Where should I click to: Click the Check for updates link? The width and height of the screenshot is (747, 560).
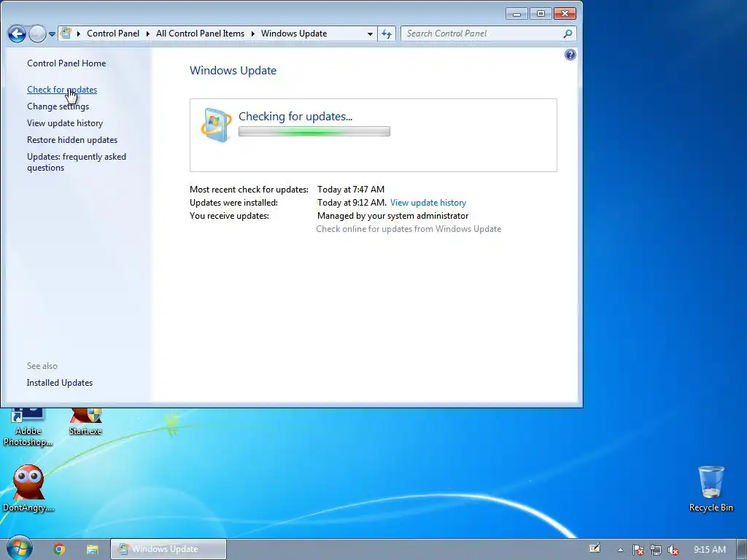point(62,90)
